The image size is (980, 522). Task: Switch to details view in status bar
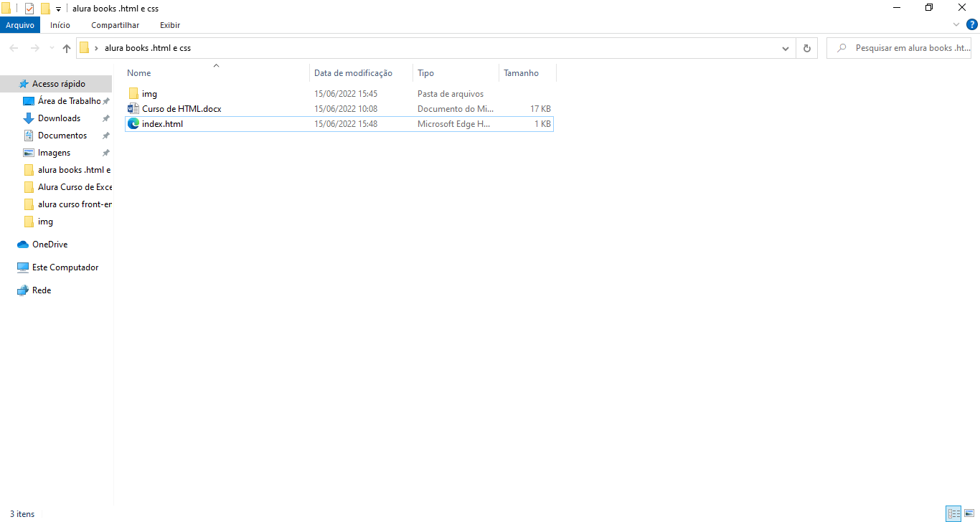[953, 513]
